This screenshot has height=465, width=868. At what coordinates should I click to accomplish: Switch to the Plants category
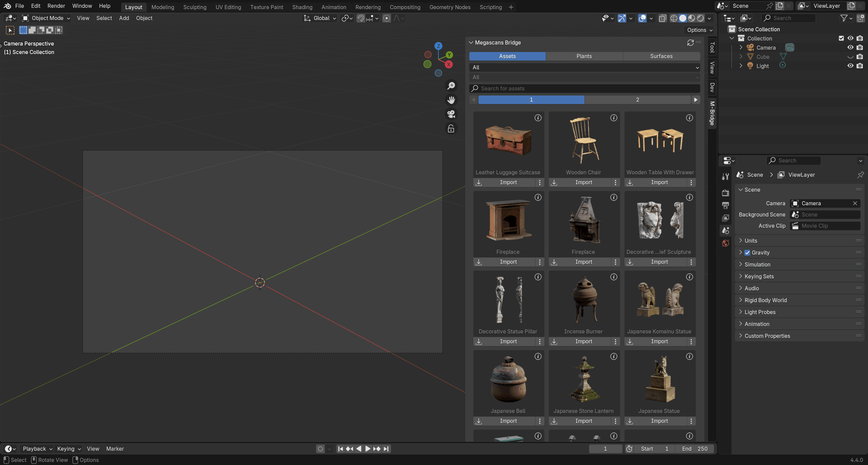(x=584, y=56)
